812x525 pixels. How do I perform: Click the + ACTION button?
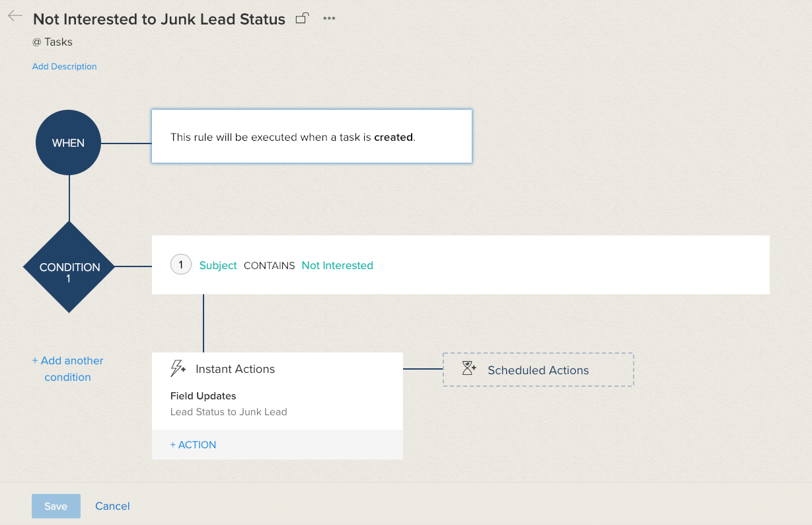193,445
